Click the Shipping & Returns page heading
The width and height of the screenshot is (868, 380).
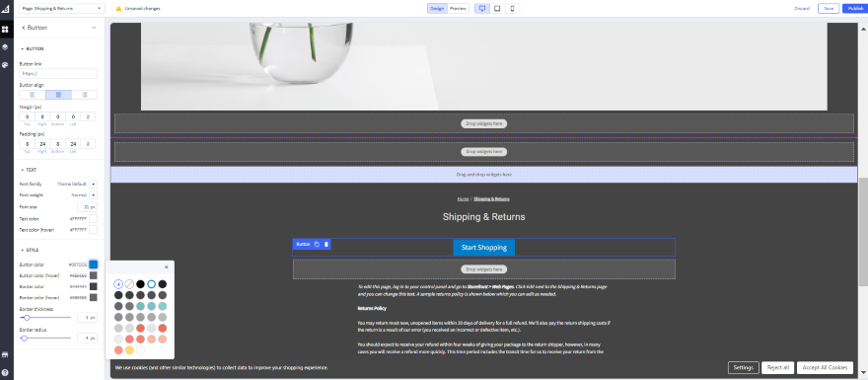(x=484, y=216)
